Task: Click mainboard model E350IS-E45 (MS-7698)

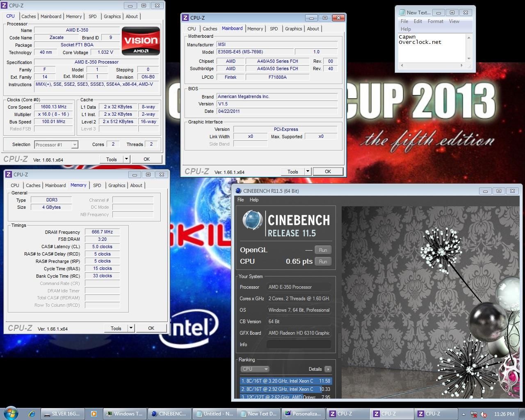Action: coord(255,52)
